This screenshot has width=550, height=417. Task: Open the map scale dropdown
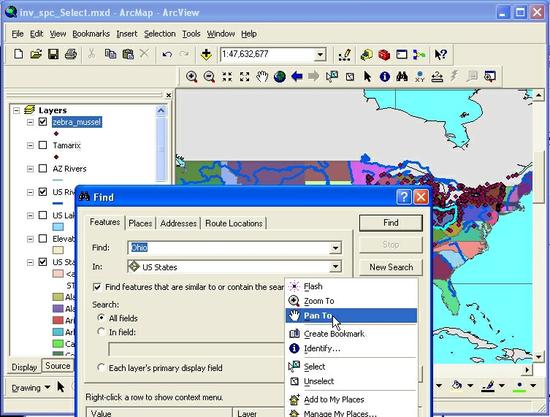pos(320,55)
